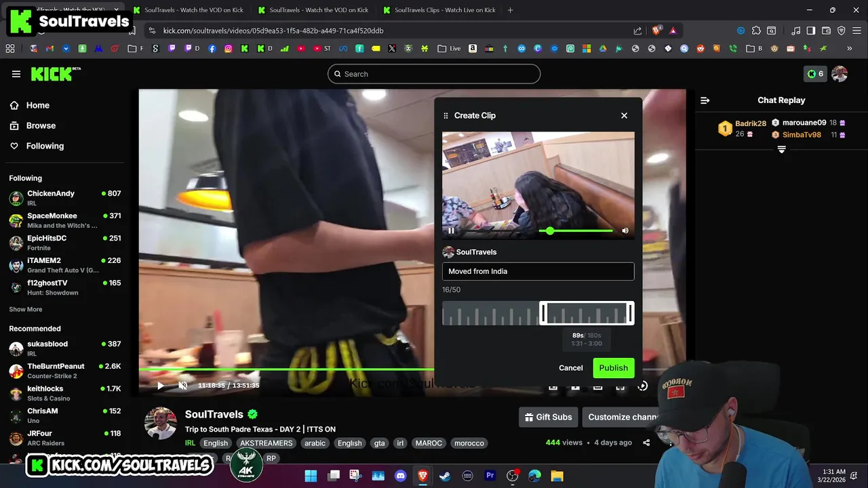Open the 'Live' bookmarks folder
Viewport: 868px width, 488px height.
point(449,49)
